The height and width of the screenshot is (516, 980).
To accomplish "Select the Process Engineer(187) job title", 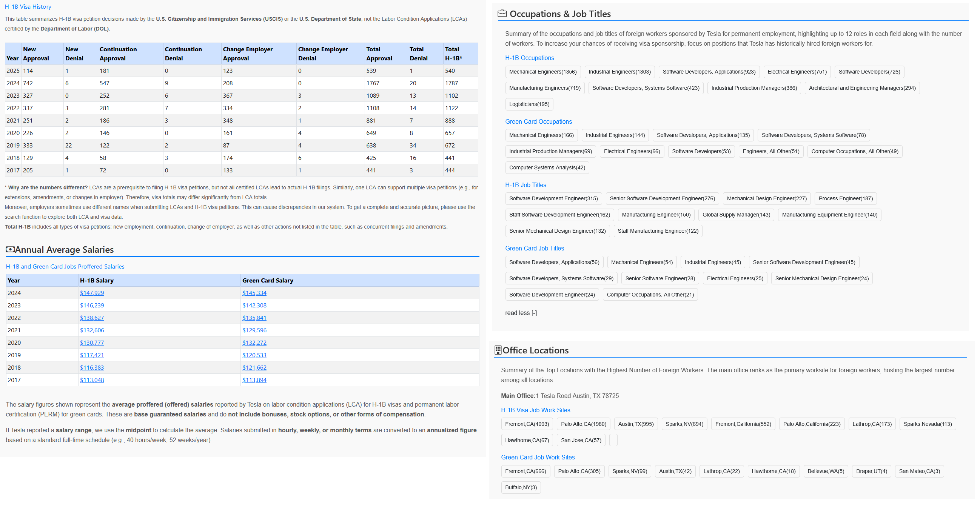I will pyautogui.click(x=846, y=198).
